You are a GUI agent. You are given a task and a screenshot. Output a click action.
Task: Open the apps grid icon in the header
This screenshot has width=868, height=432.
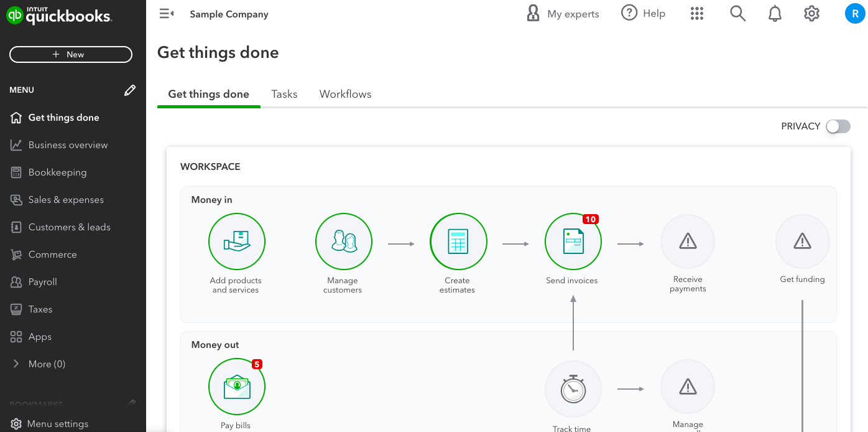pyautogui.click(x=697, y=14)
